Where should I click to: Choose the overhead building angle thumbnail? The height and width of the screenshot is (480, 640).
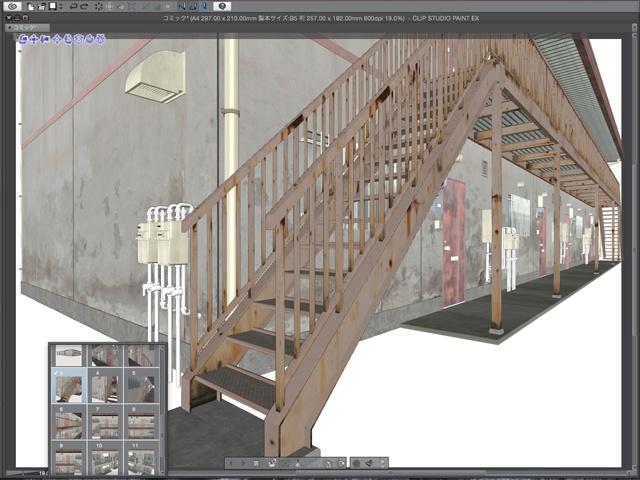69,356
